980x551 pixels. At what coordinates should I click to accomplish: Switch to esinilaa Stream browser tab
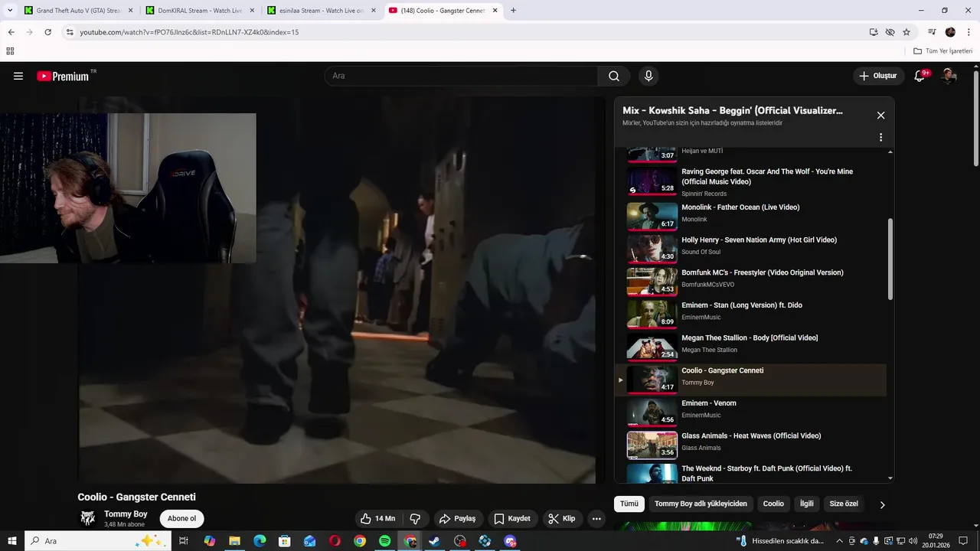tap(322, 11)
